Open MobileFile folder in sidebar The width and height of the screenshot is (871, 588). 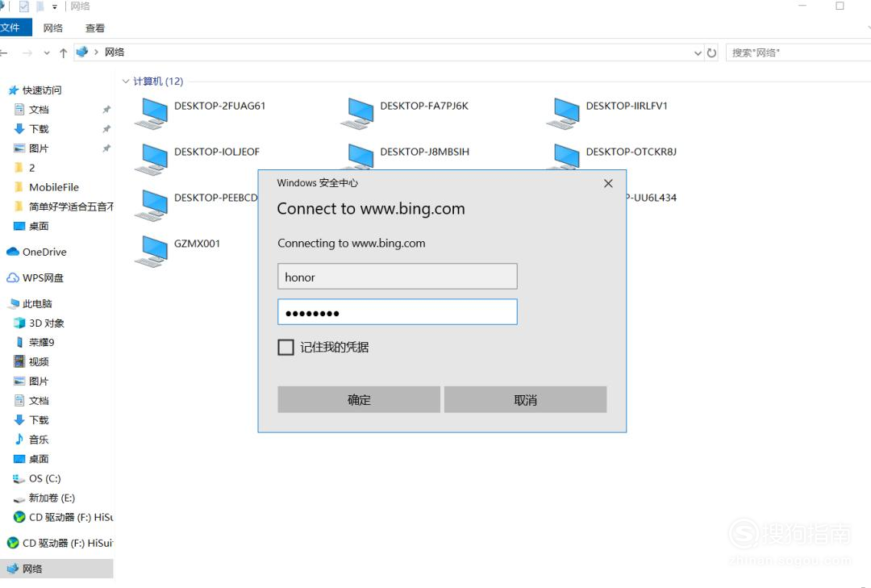click(x=47, y=187)
